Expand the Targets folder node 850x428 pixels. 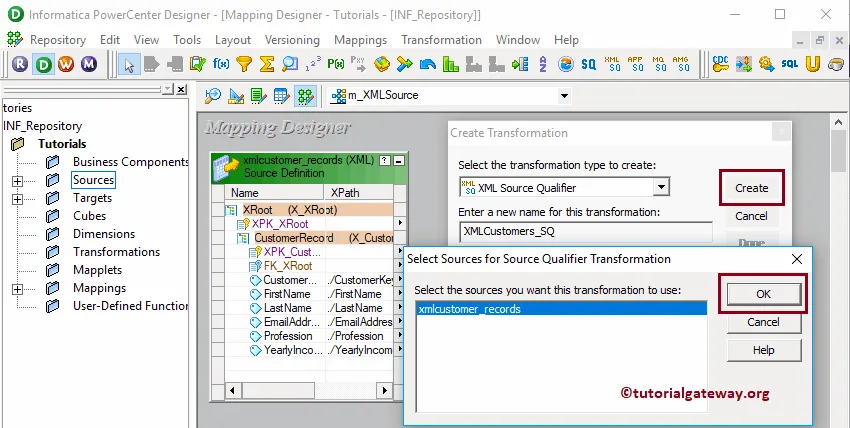[17, 199]
